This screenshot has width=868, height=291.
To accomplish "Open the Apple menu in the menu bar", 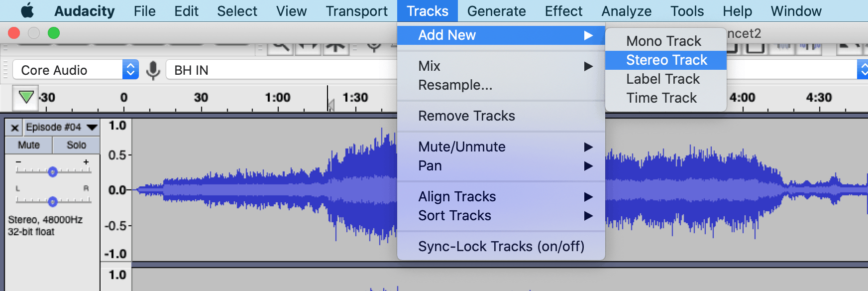I will [27, 10].
